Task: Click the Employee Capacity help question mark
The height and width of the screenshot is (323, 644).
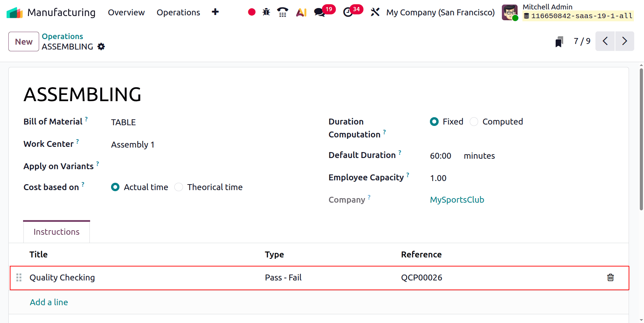Action: click(x=408, y=174)
